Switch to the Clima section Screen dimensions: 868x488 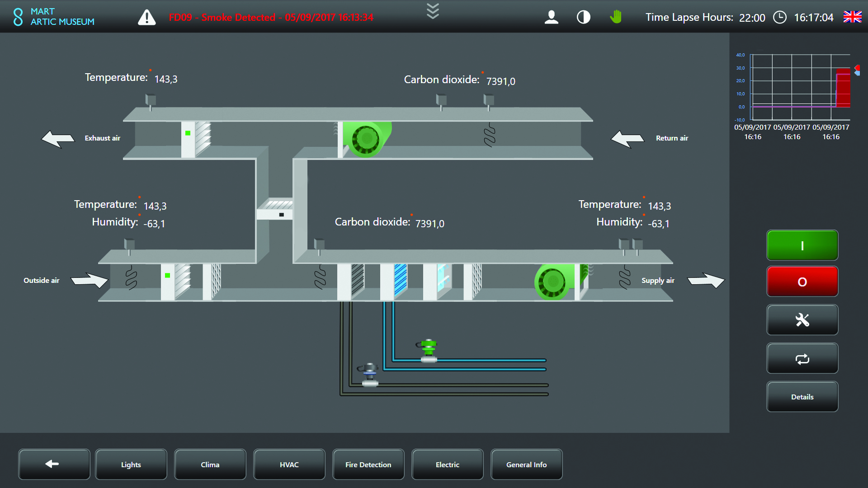coord(210,464)
